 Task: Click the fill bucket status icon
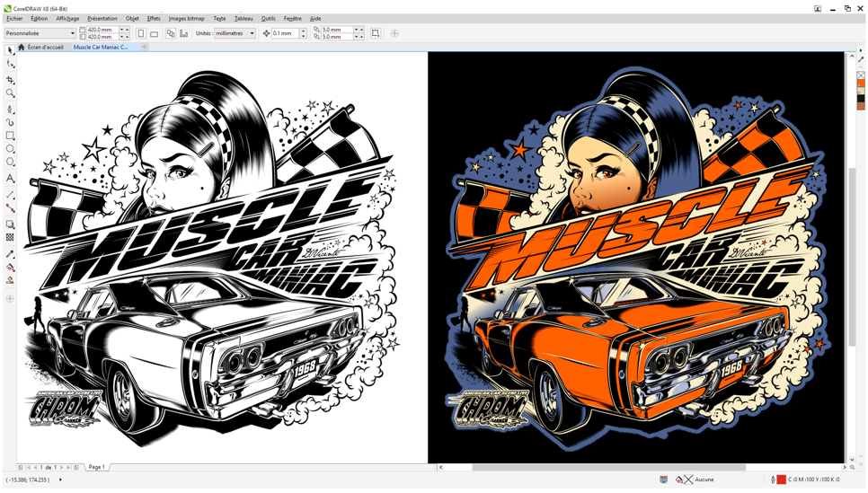(x=679, y=480)
